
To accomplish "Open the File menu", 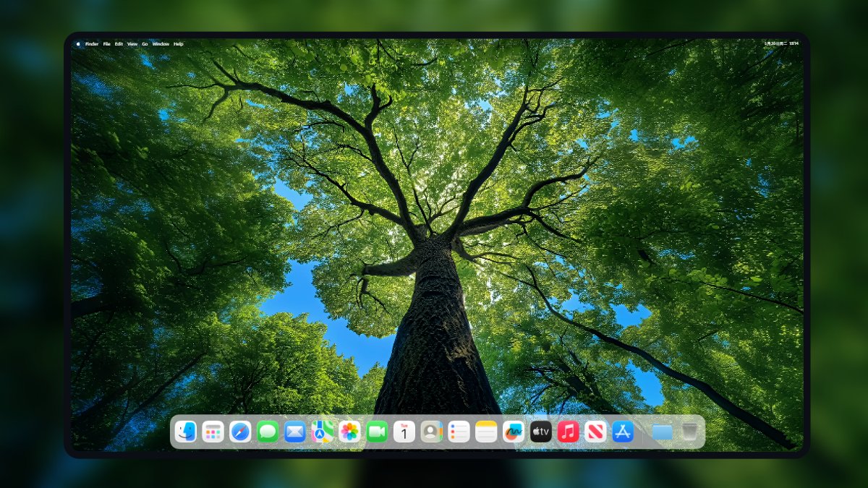I will [x=106, y=44].
